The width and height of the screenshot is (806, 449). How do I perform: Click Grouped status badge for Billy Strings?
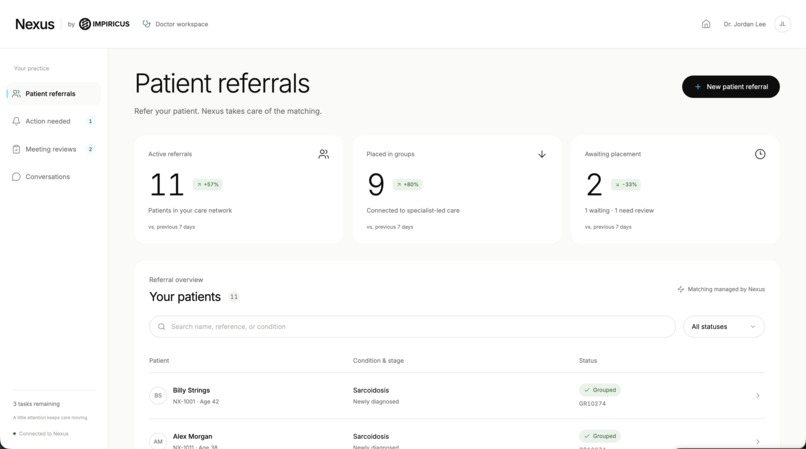pos(599,390)
